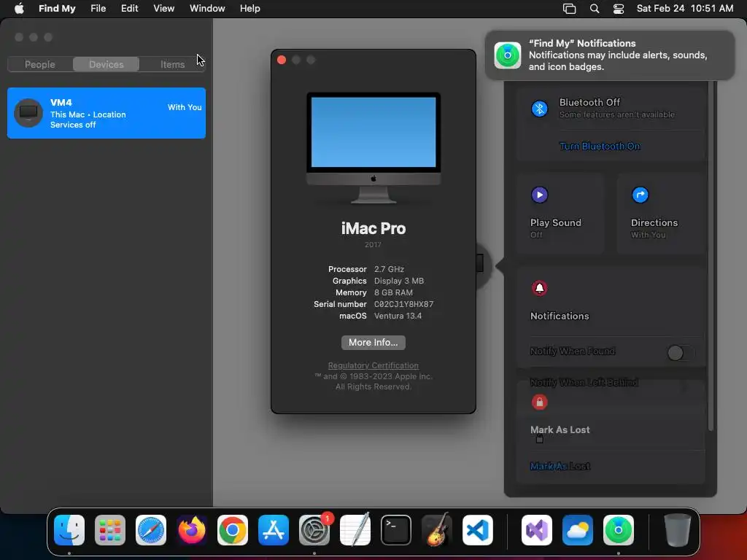The width and height of the screenshot is (747, 560).
Task: Open Control Center in the menu bar
Action: point(619,8)
